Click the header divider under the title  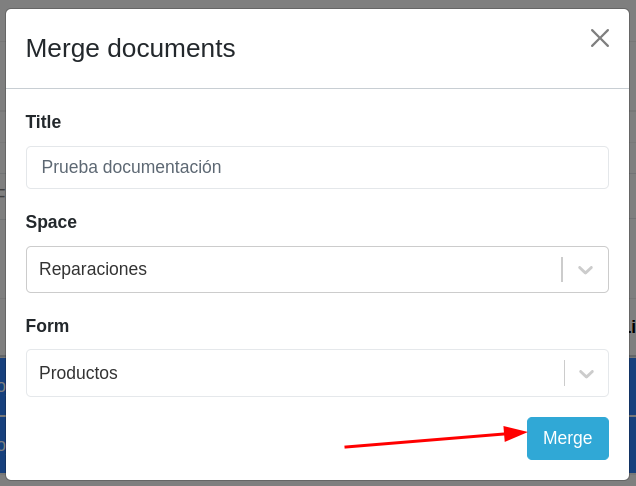tap(317, 88)
